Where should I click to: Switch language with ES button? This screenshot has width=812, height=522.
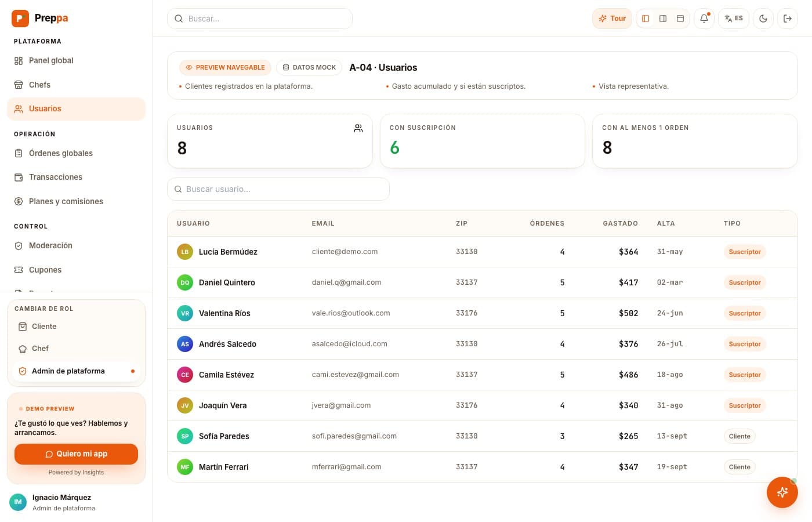[x=734, y=19]
